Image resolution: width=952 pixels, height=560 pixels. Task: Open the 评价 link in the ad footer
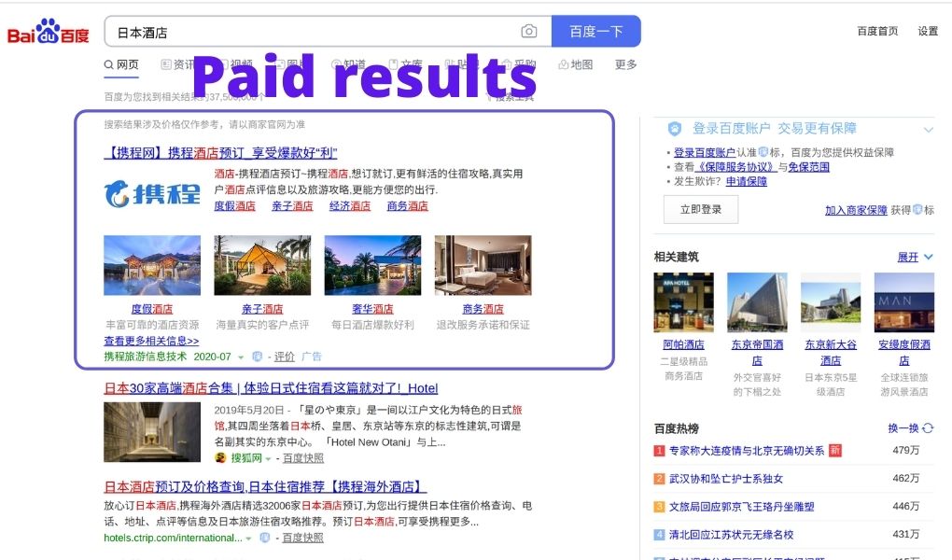pos(284,357)
